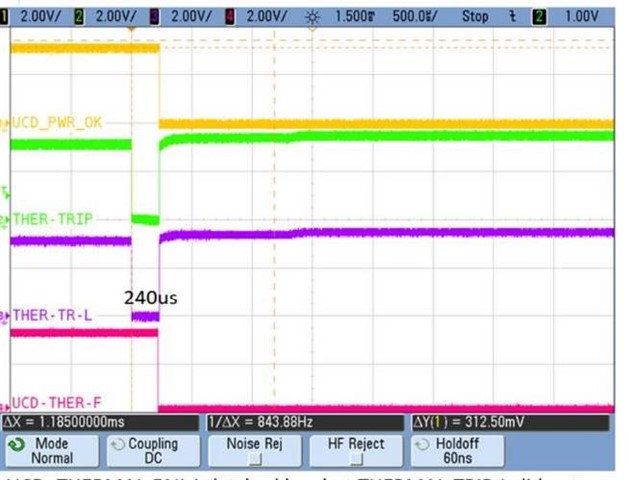Screen dimensions: 628x480
Task: Select the channel 2 indicator badge
Action: pos(79,17)
